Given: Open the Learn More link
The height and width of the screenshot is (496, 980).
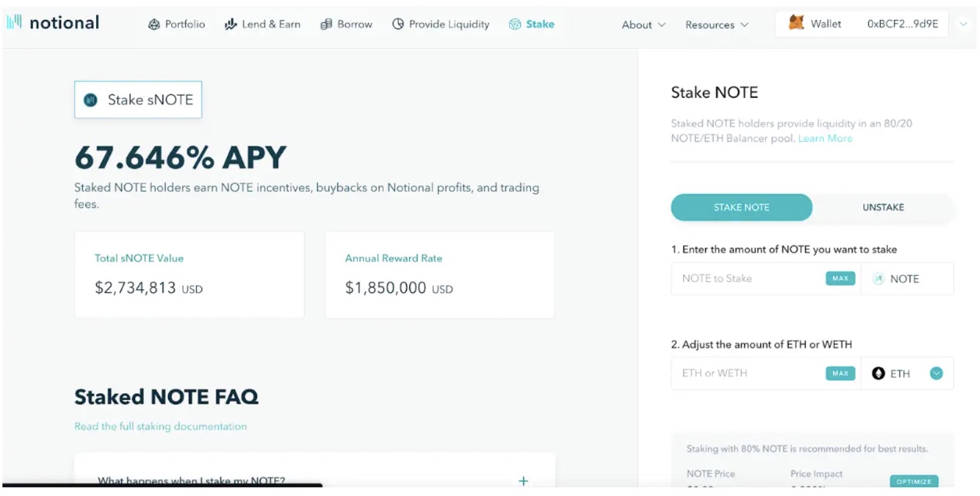Looking at the screenshot, I should coord(826,138).
